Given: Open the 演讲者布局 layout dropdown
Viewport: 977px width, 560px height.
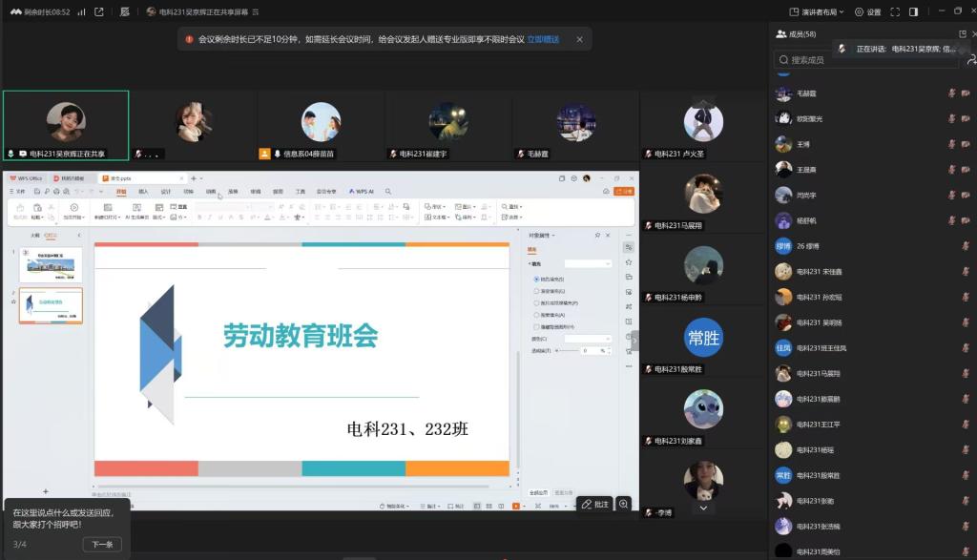Looking at the screenshot, I should [818, 12].
